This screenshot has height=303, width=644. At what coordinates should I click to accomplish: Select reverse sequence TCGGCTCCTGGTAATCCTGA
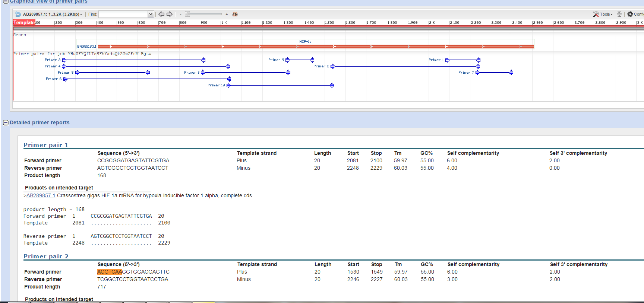(x=133, y=279)
